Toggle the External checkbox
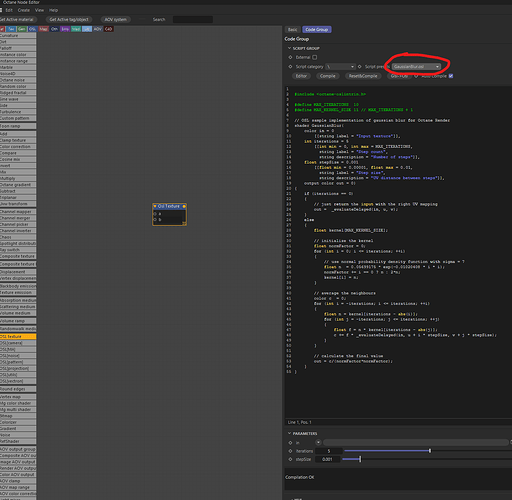 (315, 57)
